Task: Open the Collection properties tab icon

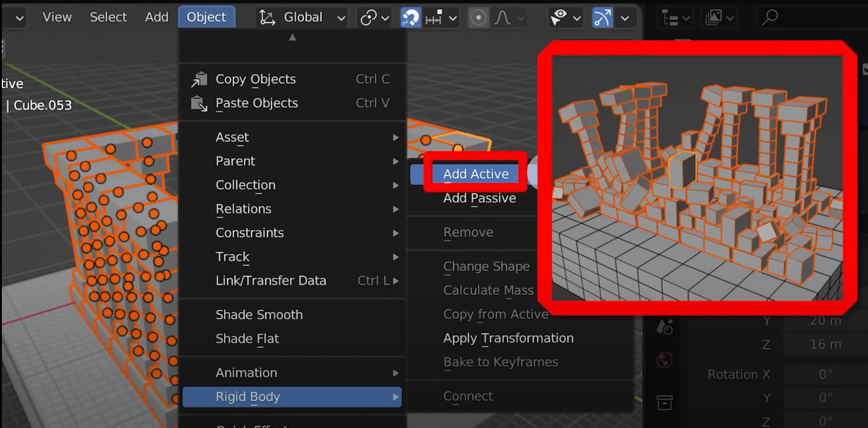Action: (664, 402)
